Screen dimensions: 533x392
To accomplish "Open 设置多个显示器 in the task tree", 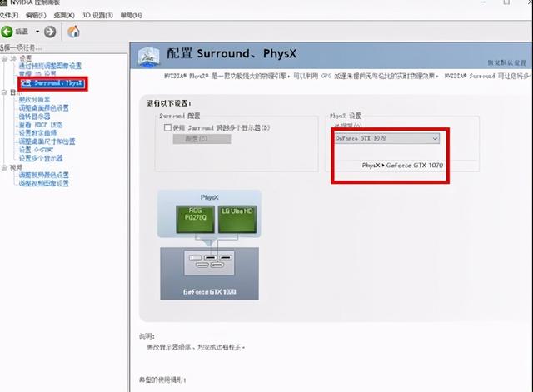I will (41, 158).
